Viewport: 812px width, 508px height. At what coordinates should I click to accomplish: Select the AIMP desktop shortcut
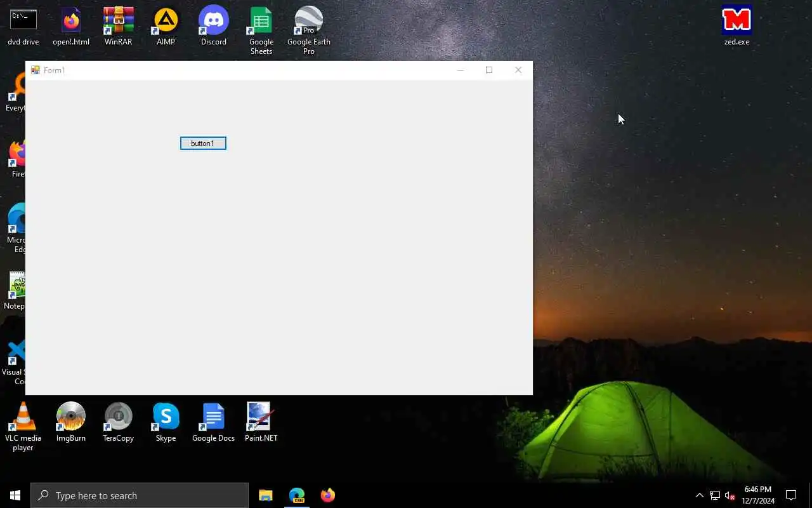coord(166,27)
